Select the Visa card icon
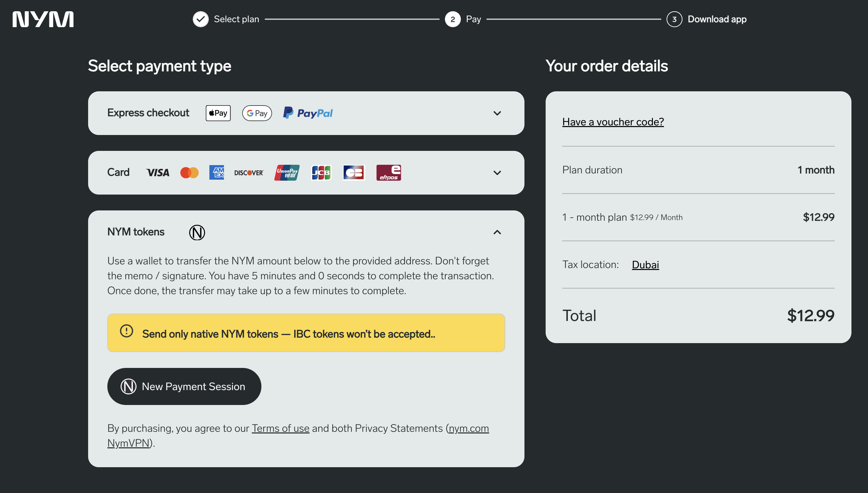Image resolution: width=868 pixels, height=493 pixels. click(x=157, y=172)
